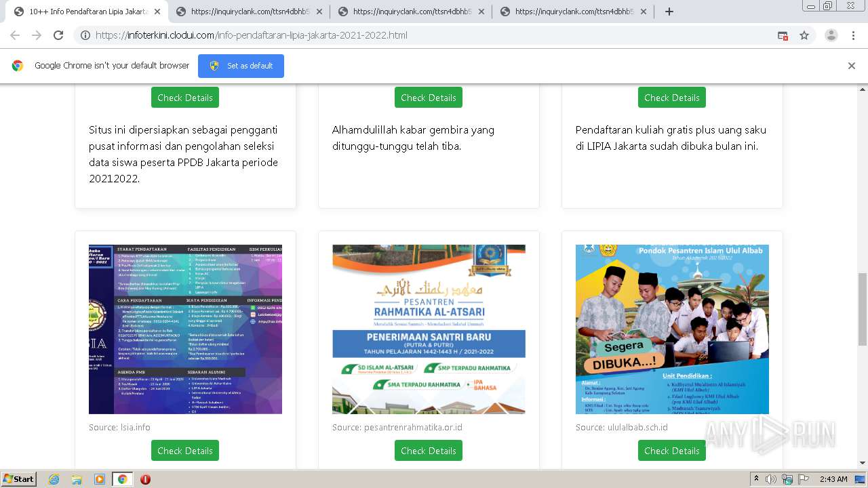
Task: Open the Pesantren Rahmatika Al-Atsari poster image
Action: click(x=429, y=329)
